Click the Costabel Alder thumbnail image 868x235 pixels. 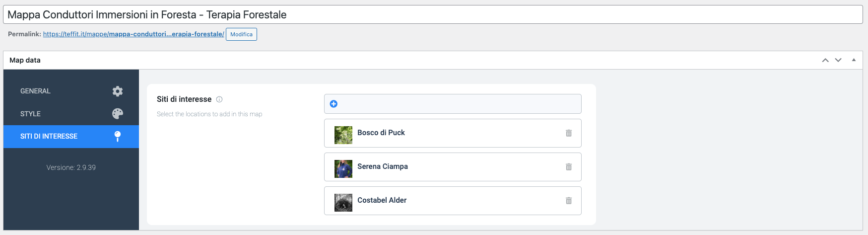pos(343,203)
